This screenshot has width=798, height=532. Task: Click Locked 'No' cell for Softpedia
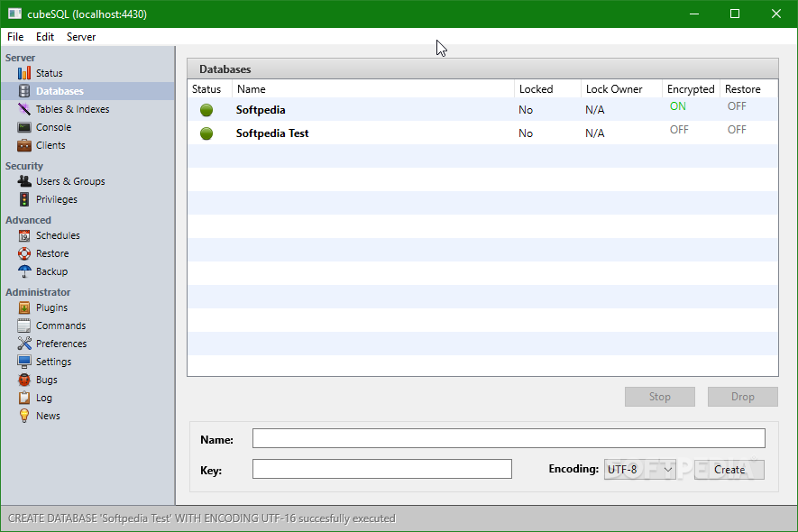click(x=525, y=110)
